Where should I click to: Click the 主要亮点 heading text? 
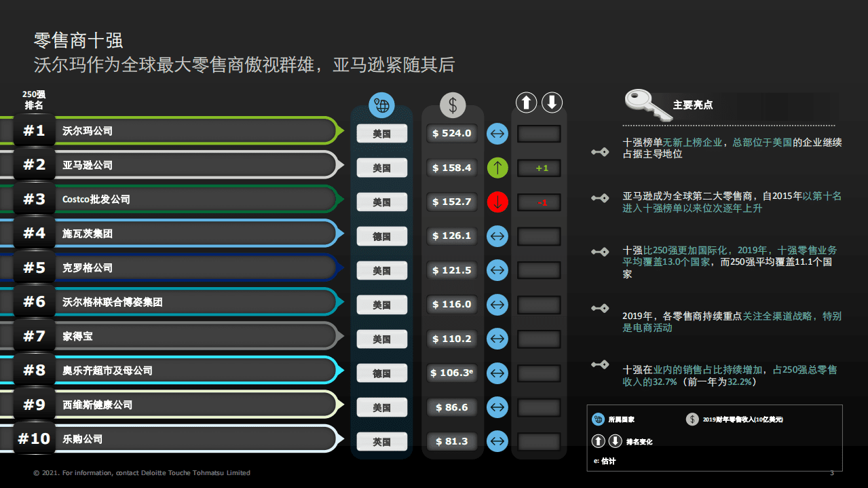click(693, 105)
